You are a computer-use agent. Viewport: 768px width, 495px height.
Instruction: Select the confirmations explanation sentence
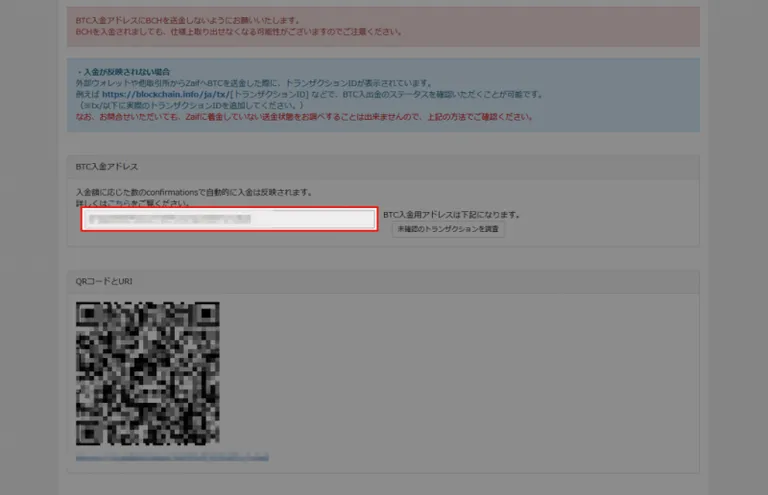pos(194,192)
